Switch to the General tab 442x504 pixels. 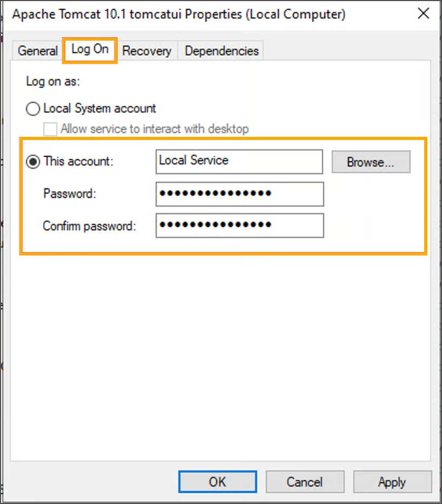tap(37, 51)
